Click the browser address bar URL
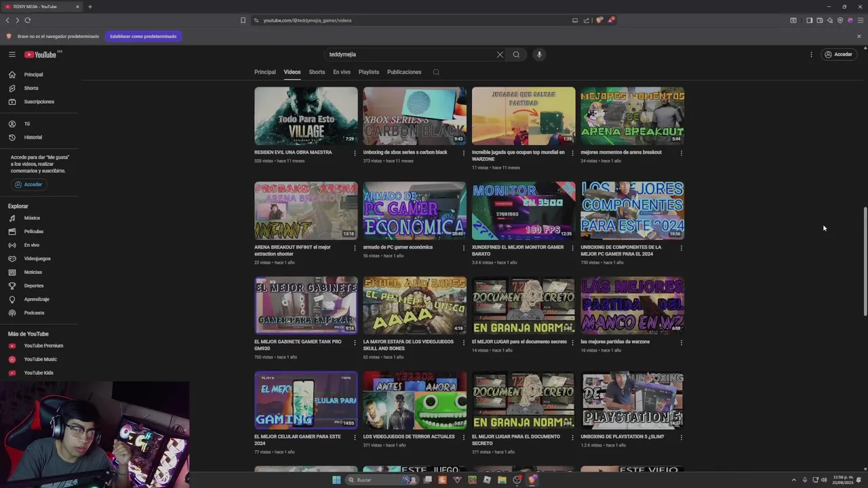The image size is (868, 488). [307, 20]
